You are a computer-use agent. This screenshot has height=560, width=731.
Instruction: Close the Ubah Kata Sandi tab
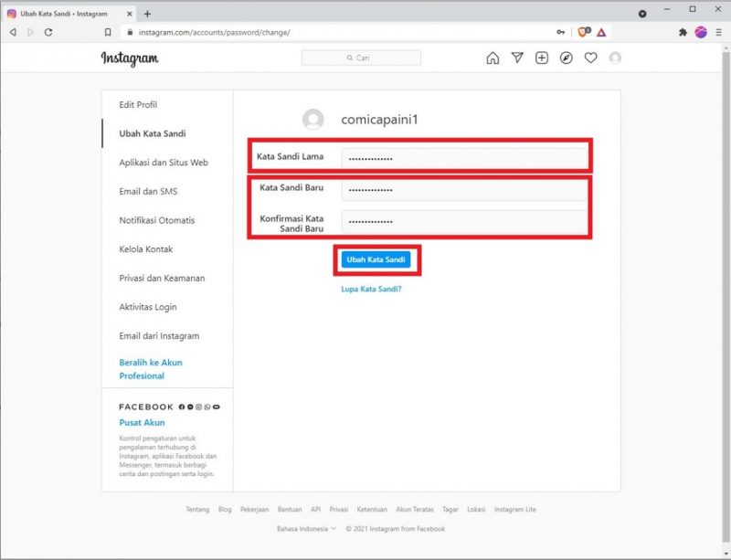click(x=130, y=14)
